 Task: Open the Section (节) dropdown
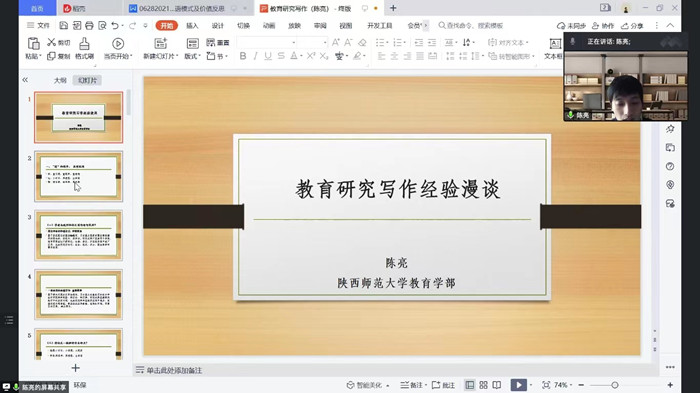point(217,56)
